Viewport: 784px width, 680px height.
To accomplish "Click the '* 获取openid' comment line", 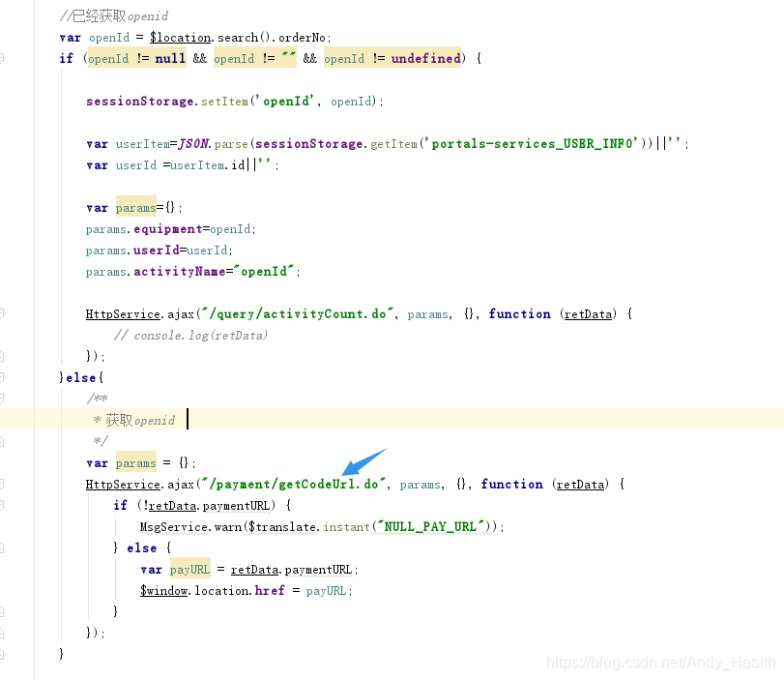I will pos(134,420).
